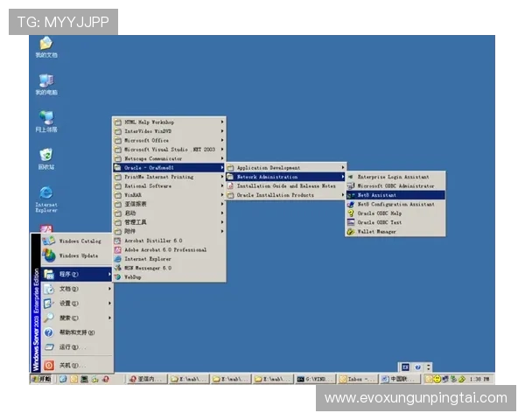Click the red quick launch icon on taskbar

(x=106, y=379)
